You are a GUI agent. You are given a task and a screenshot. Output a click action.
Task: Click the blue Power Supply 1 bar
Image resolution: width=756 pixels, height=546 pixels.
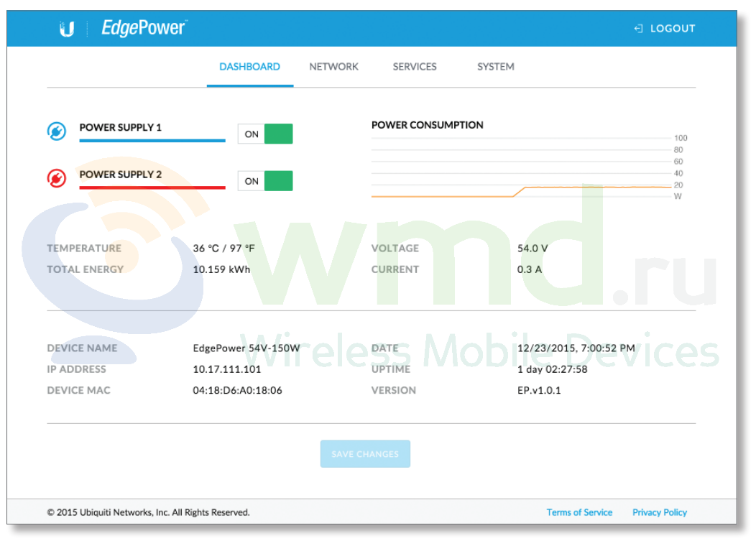pyautogui.click(x=152, y=141)
